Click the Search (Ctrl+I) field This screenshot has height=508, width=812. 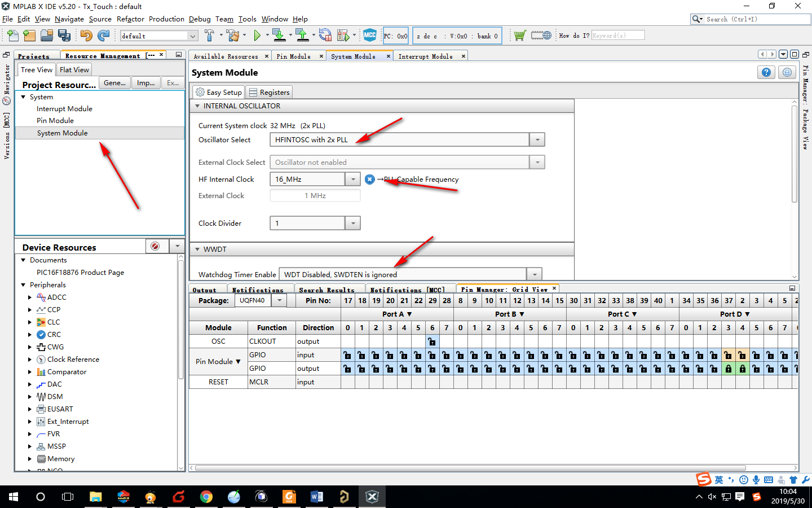758,19
